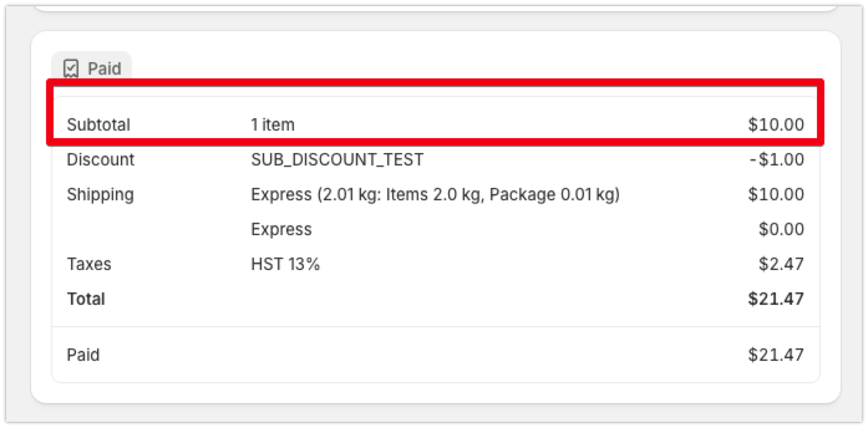Click the $10.00 shipping amount
Screen dimensions: 868x428
click(776, 195)
